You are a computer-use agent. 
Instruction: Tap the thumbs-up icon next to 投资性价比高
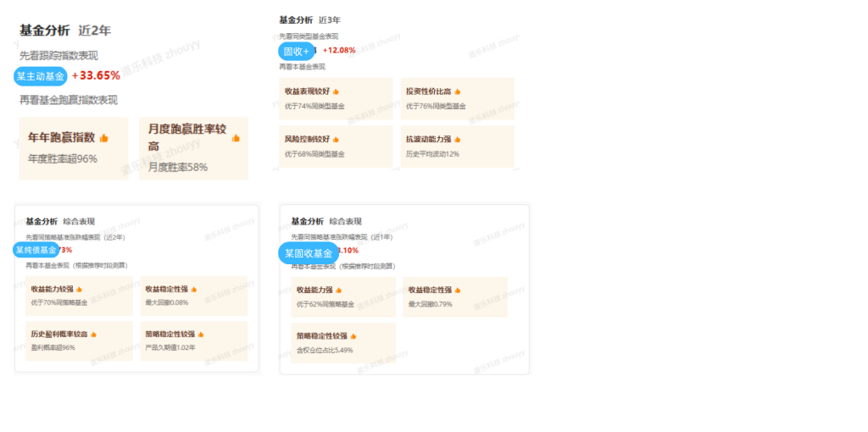(458, 91)
